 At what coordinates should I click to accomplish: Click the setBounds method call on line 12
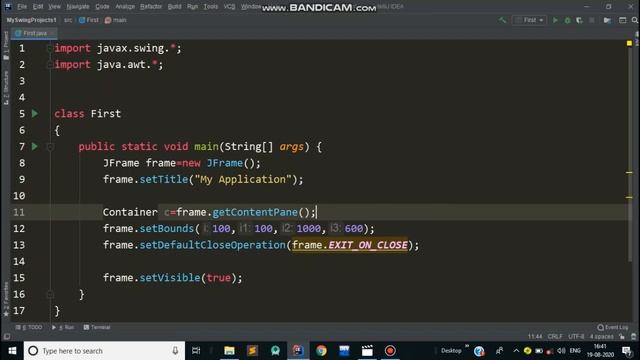pyautogui.click(x=167, y=229)
